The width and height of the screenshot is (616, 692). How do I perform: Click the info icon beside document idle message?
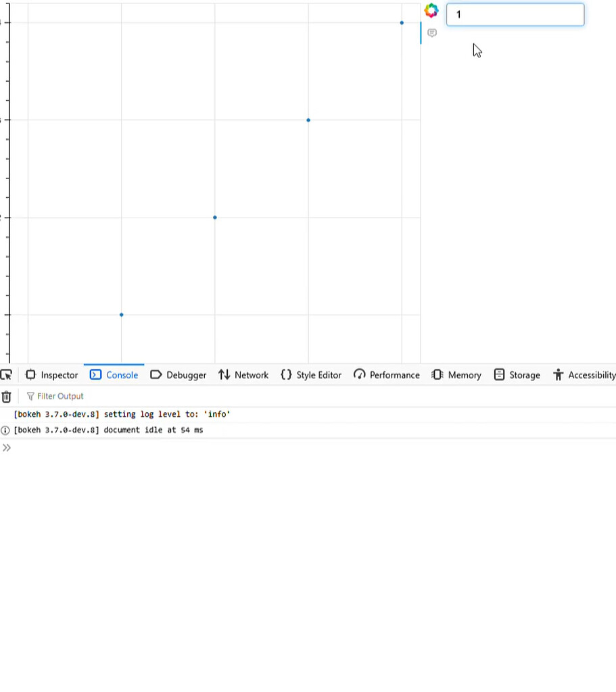5,430
